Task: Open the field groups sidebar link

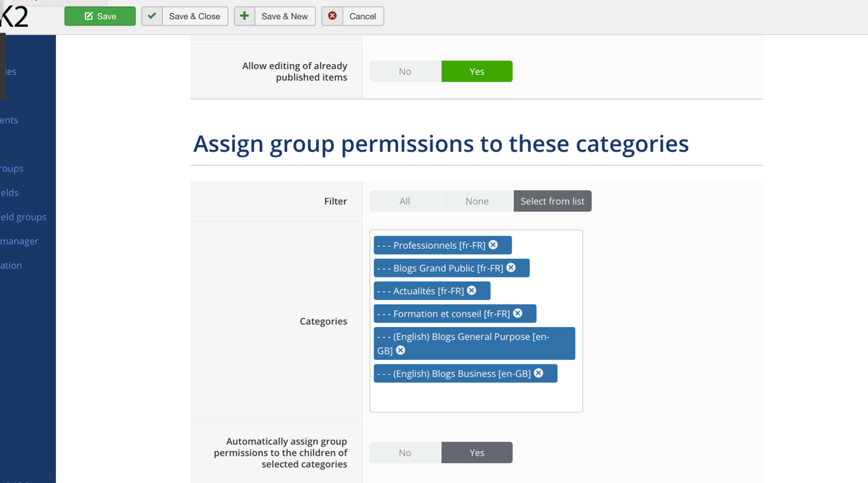Action: [x=23, y=217]
